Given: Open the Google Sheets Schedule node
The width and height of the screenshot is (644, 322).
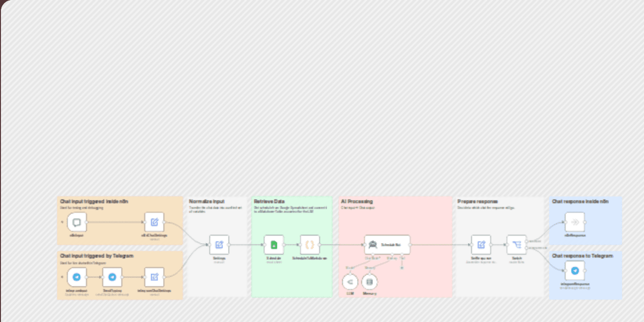Looking at the screenshot, I should pyautogui.click(x=274, y=245).
